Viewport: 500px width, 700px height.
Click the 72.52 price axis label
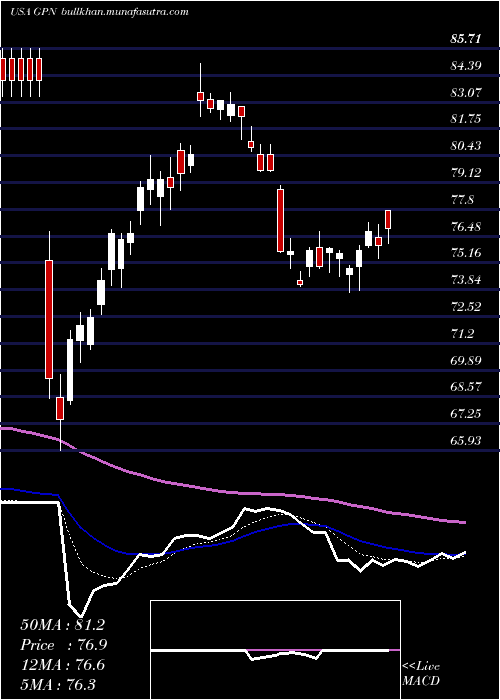tap(466, 307)
